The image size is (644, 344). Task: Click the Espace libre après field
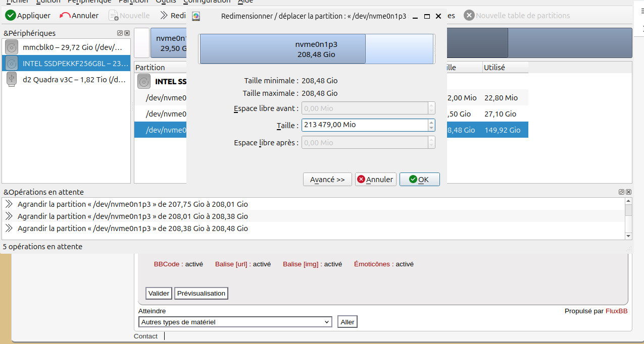[x=364, y=143]
